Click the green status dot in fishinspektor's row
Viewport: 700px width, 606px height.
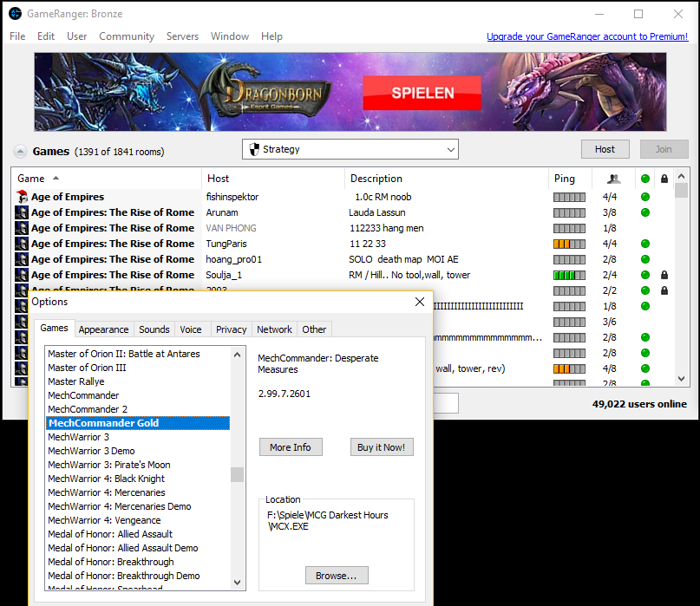click(x=645, y=197)
